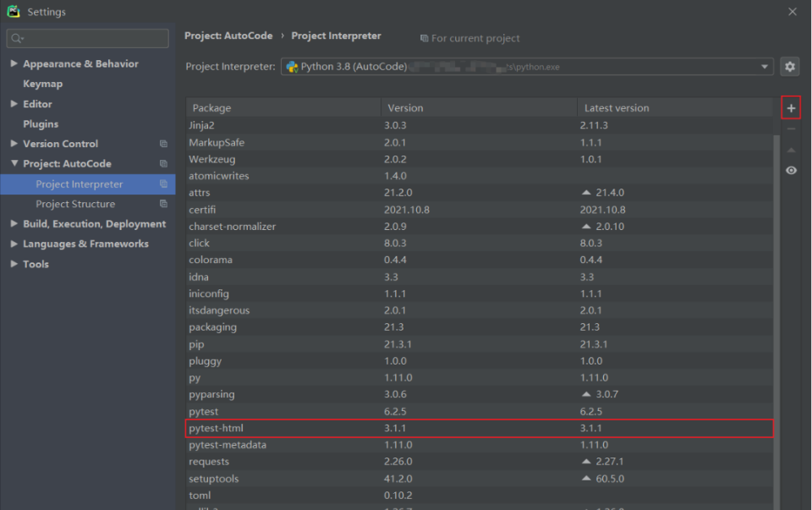The image size is (812, 510).
Task: Select the packaging package row
Action: click(x=480, y=327)
